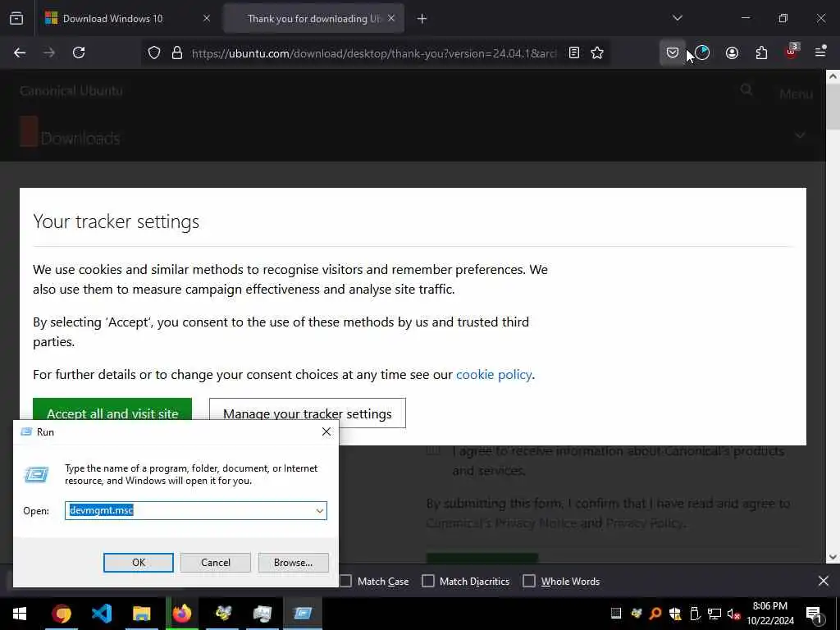Viewport: 840px width, 630px height.
Task: Open the network tray icon
Action: (x=714, y=614)
